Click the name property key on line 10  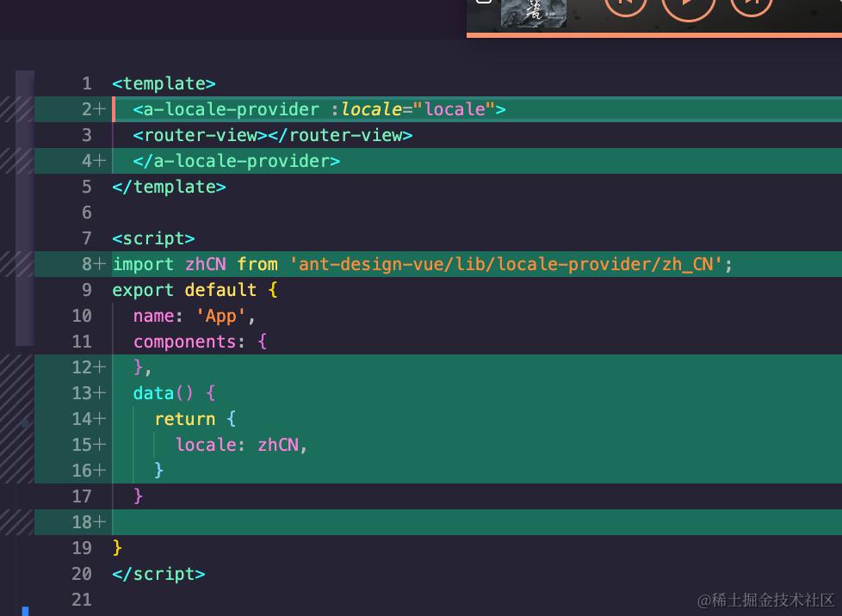click(153, 316)
